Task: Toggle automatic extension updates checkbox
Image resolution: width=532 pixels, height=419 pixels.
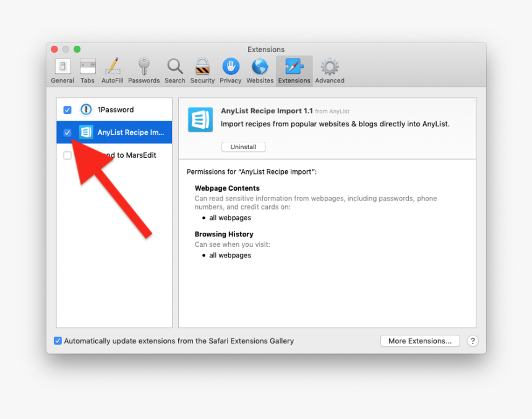Action: click(58, 341)
